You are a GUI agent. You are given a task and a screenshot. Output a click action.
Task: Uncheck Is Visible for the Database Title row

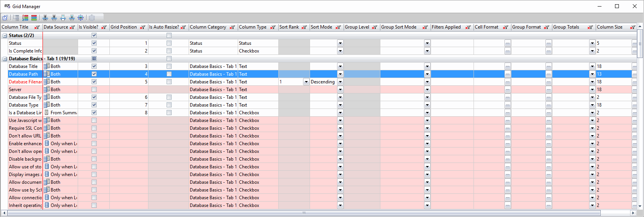(94, 66)
